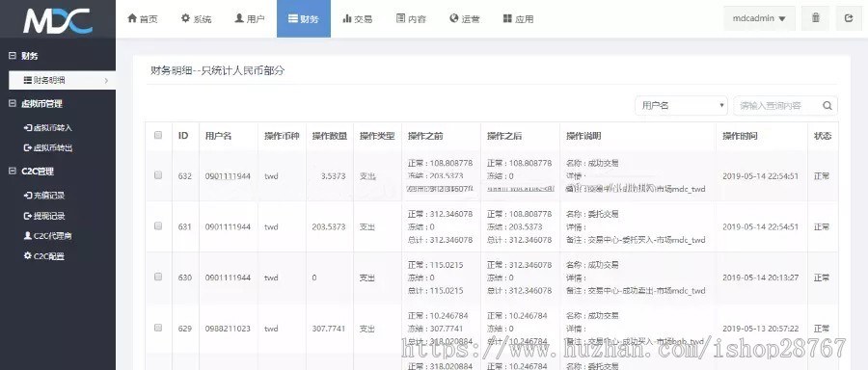Check the row 629 checkbox
The width and height of the screenshot is (868, 370).
(x=158, y=328)
